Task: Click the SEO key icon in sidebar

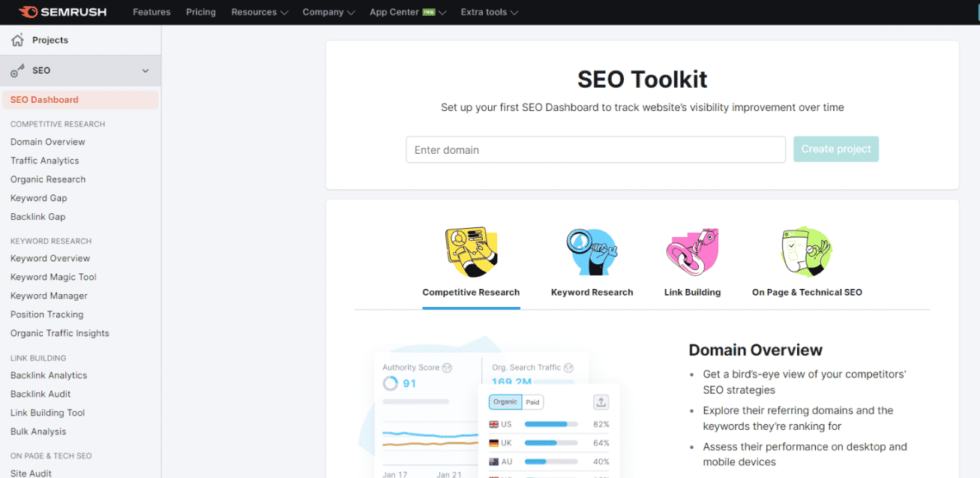Action: [x=17, y=71]
